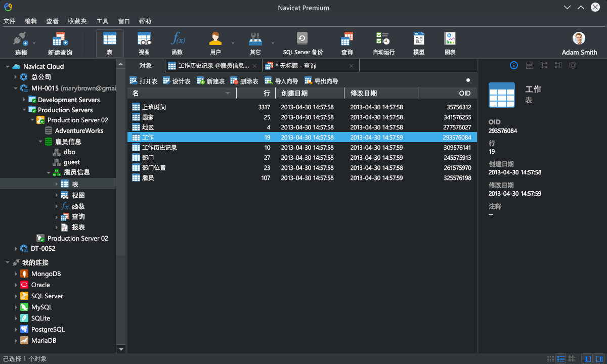Switch to the 对象 tab
This screenshot has height=364, width=607.
(x=145, y=66)
